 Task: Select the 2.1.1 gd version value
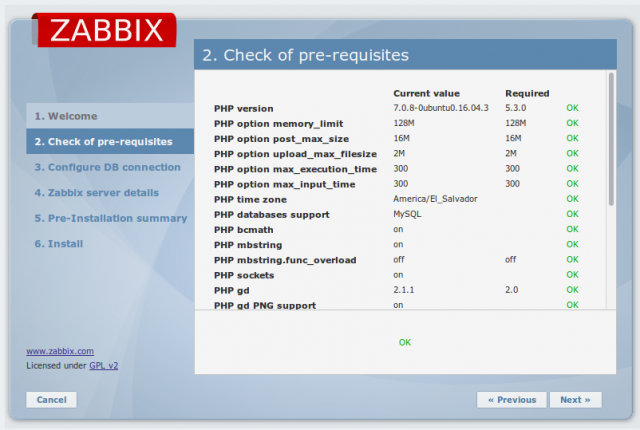coord(403,290)
